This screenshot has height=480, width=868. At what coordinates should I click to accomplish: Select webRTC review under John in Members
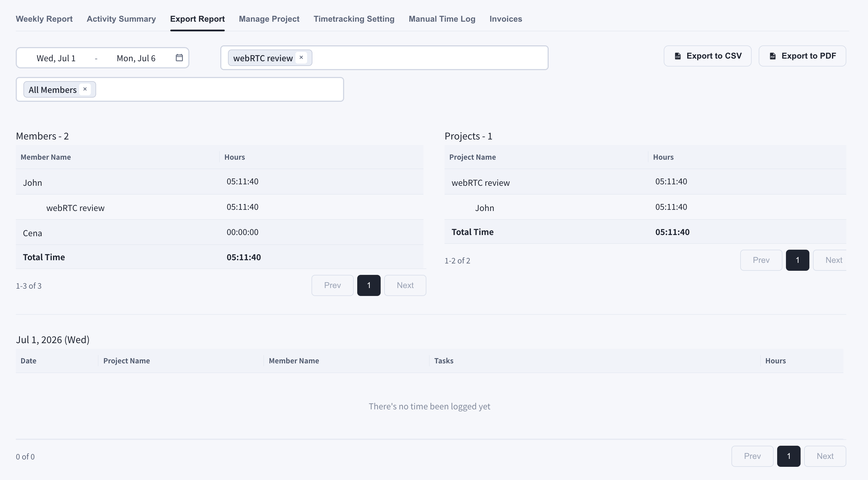tap(220, 207)
